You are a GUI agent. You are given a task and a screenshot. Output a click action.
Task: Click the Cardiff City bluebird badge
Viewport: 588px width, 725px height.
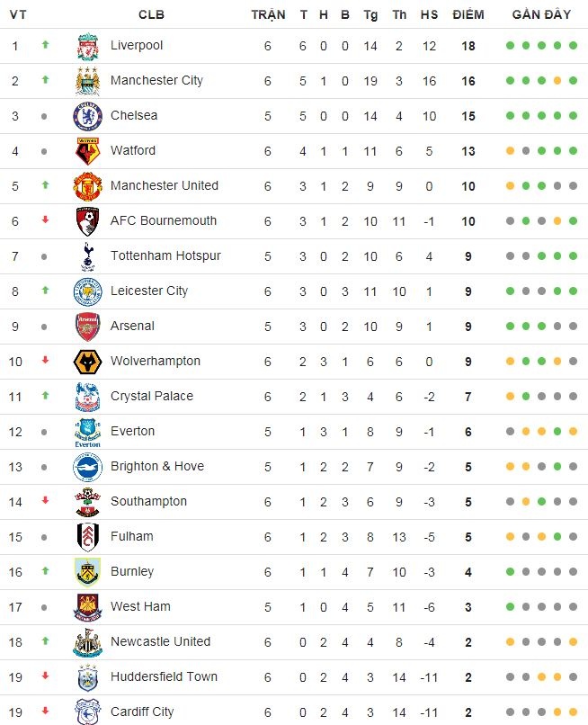(x=86, y=712)
